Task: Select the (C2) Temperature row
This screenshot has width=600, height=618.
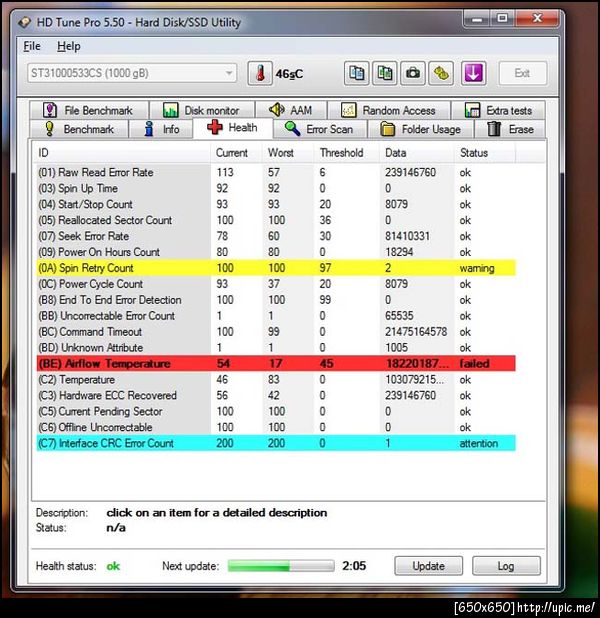Action: [276, 380]
